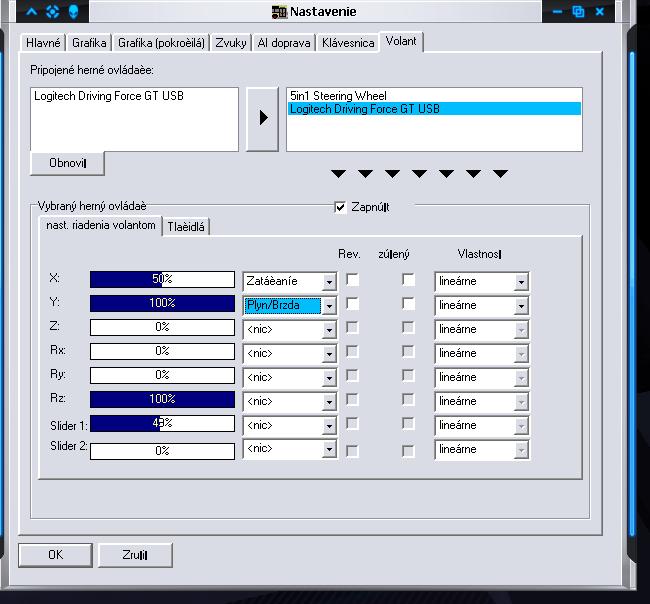Click the Obnoviť refresh button
This screenshot has width=650, height=604.
[x=68, y=163]
